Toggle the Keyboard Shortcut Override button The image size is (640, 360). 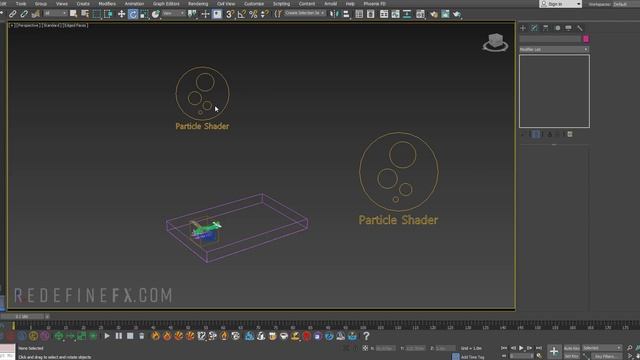217,14
